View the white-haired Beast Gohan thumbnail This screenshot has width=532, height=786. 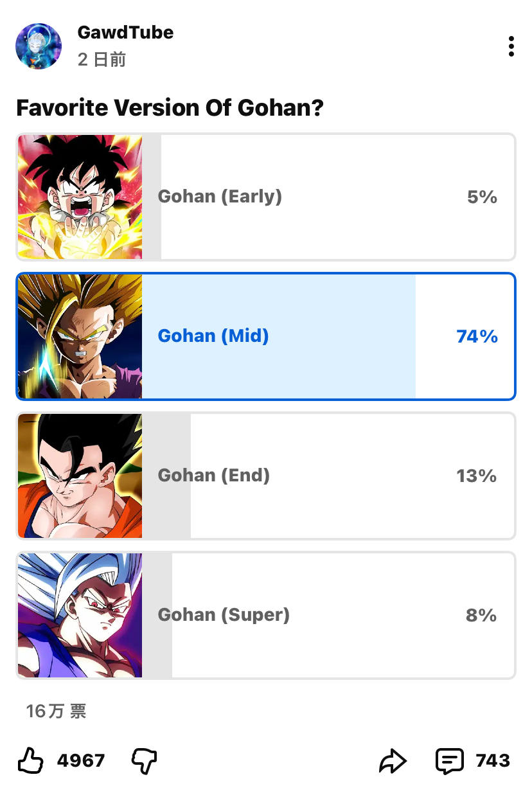tap(80, 615)
